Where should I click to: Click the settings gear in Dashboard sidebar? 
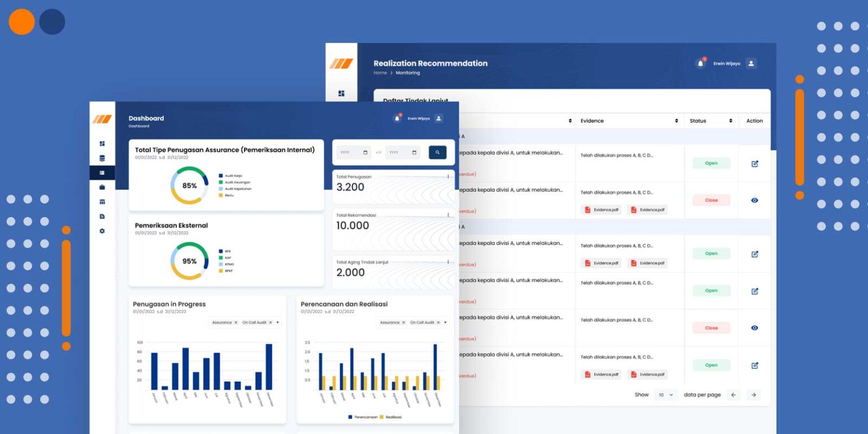click(x=102, y=231)
